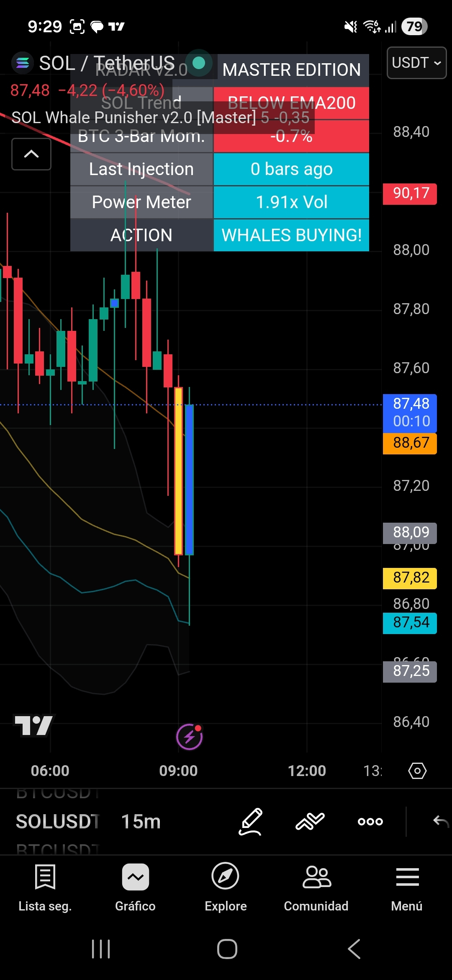Tap the TradingView logo on chart
The image size is (452, 980).
(x=34, y=726)
